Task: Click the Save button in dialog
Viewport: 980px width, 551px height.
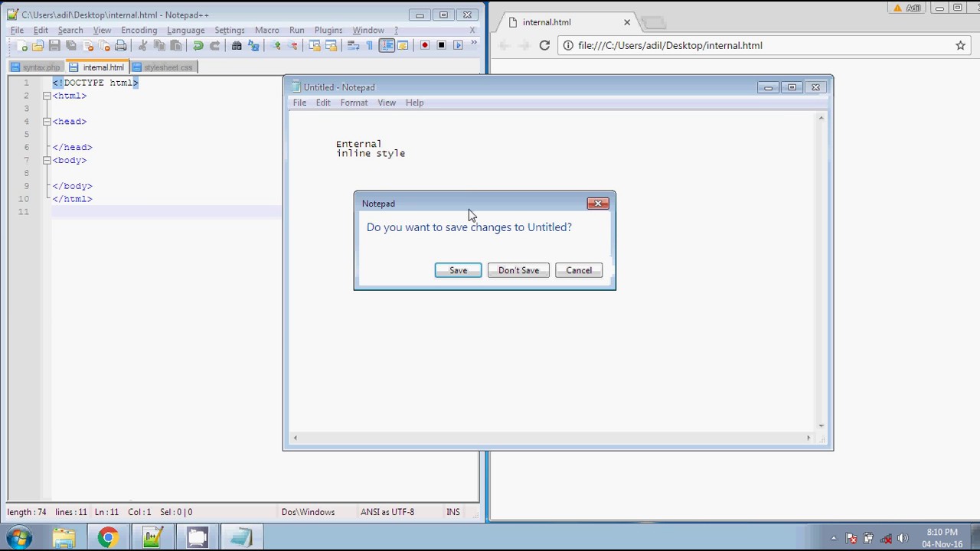Action: (x=458, y=270)
